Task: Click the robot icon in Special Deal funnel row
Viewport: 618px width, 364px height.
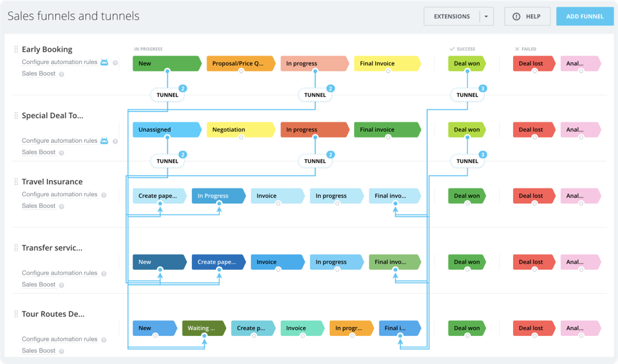Action: (x=104, y=141)
